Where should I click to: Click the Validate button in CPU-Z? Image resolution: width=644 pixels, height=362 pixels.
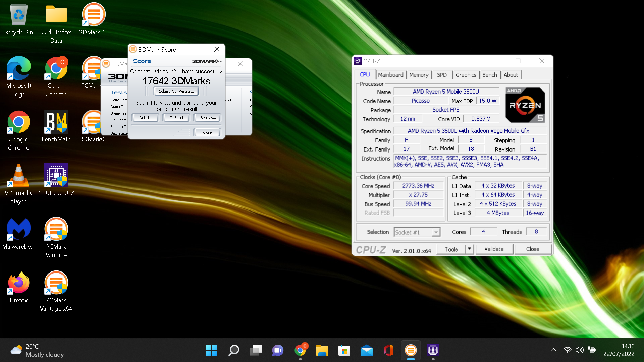click(494, 249)
